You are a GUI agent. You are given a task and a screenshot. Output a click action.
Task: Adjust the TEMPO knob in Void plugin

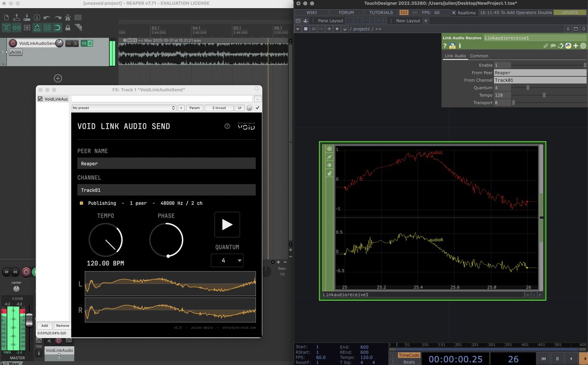(105, 240)
